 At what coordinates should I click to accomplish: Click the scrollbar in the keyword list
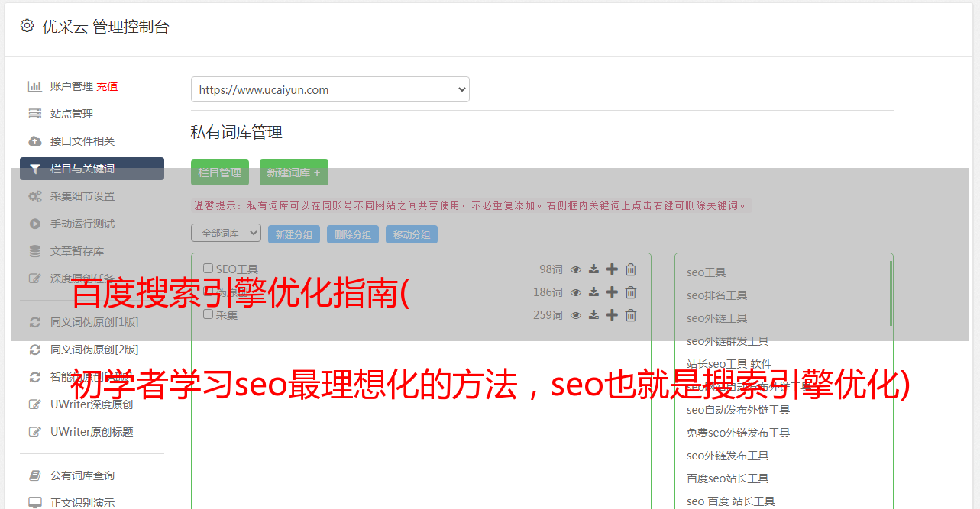point(891,294)
